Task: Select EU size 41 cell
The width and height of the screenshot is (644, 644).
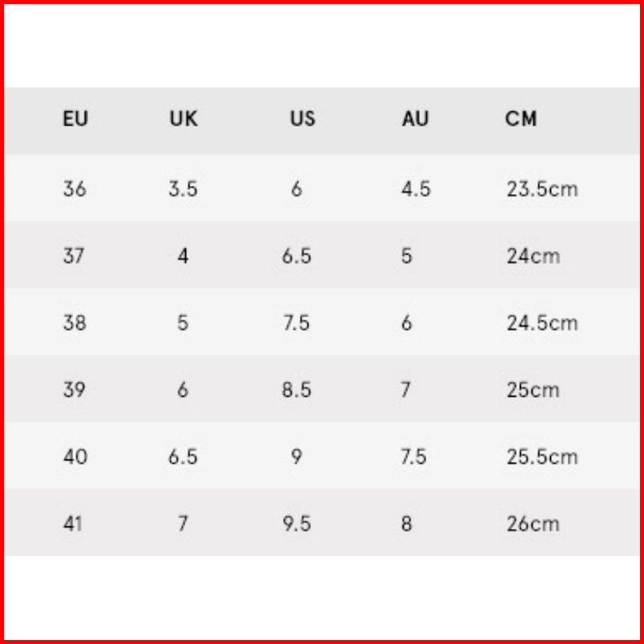Action: coord(73,524)
